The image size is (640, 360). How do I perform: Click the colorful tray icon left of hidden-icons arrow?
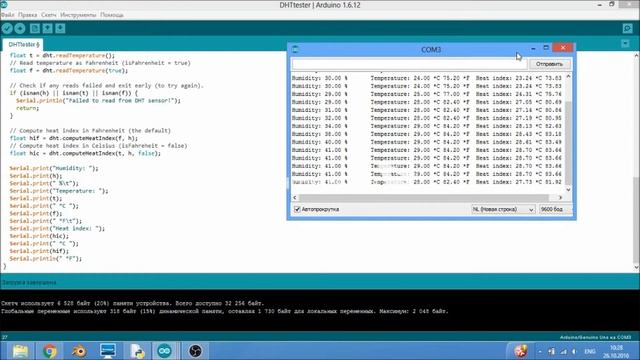520,351
